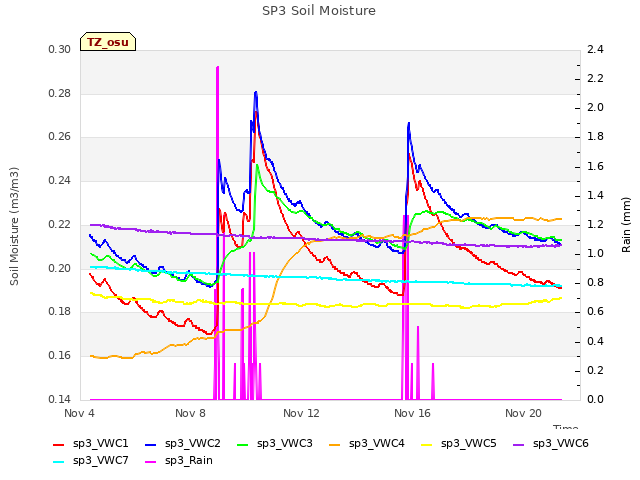
Task: Click the sp3_VWC7 legend entry
Action: point(91,461)
